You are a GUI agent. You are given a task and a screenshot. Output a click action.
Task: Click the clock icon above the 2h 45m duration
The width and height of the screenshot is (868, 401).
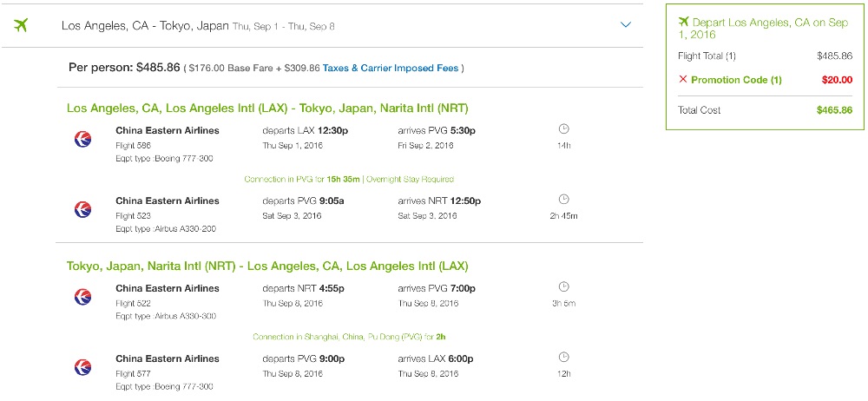[x=563, y=200]
